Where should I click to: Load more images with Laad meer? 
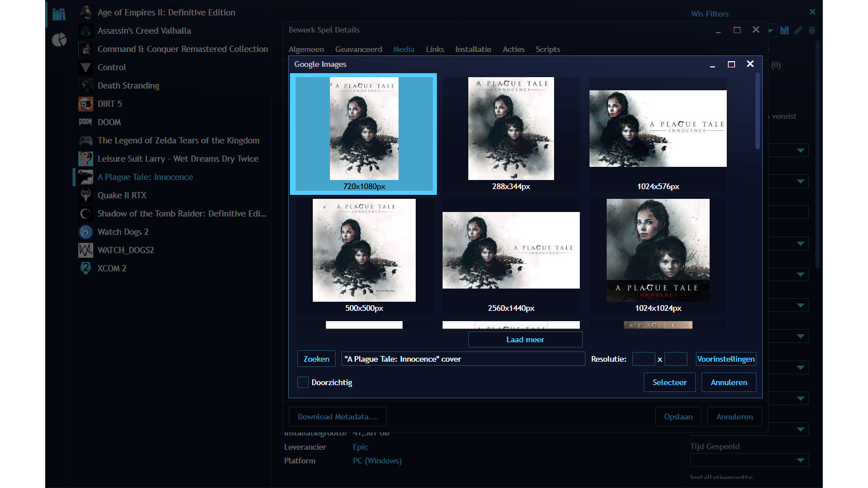pyautogui.click(x=525, y=339)
